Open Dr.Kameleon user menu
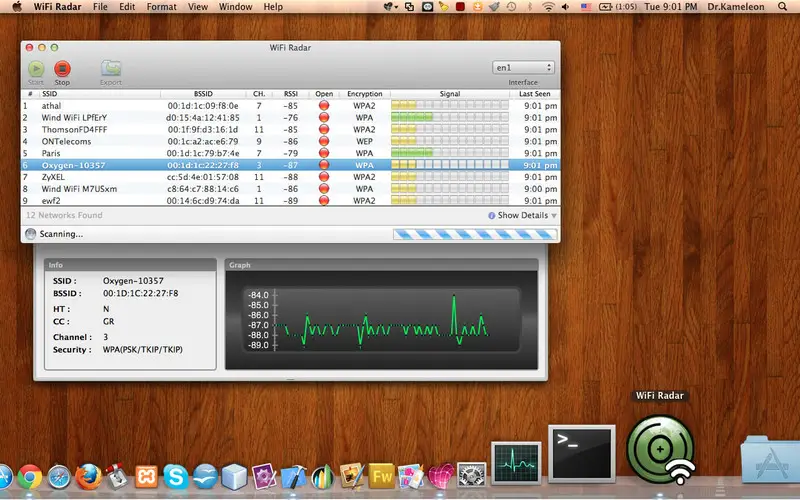 [x=736, y=7]
